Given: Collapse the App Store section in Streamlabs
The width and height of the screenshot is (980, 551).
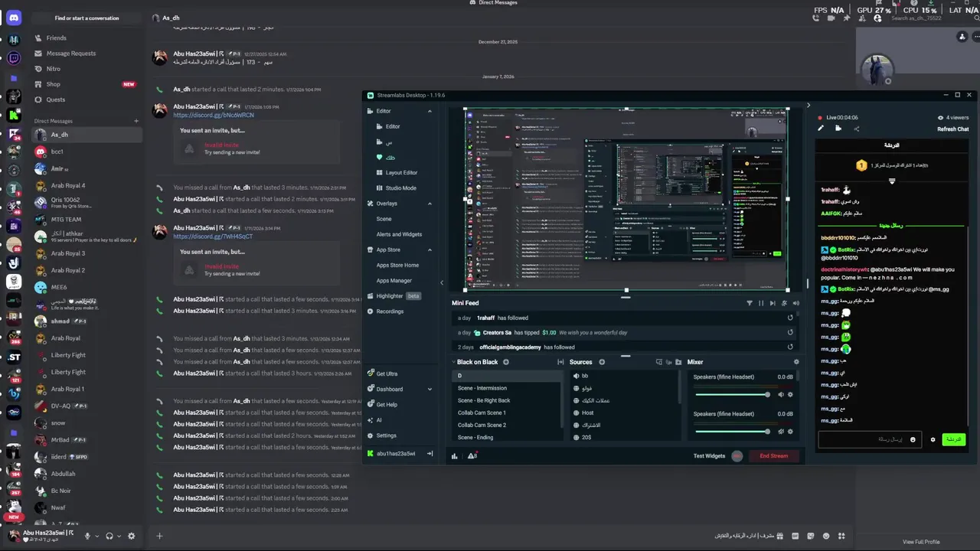Looking at the screenshot, I should click(430, 249).
